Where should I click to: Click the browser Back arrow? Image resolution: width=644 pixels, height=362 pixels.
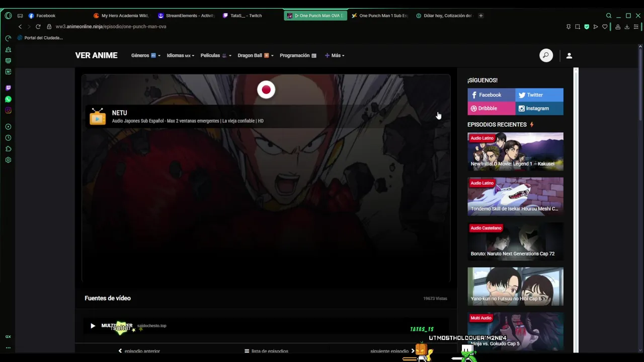click(x=20, y=27)
